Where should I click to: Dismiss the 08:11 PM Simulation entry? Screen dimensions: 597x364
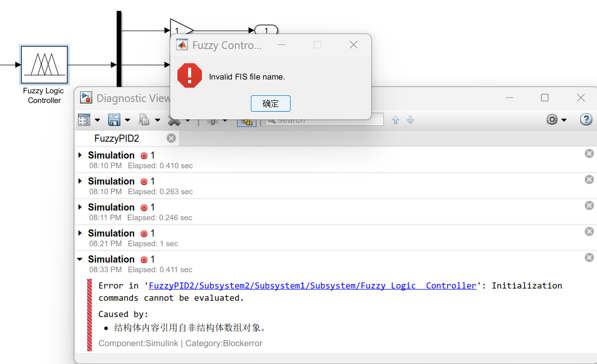click(x=589, y=205)
